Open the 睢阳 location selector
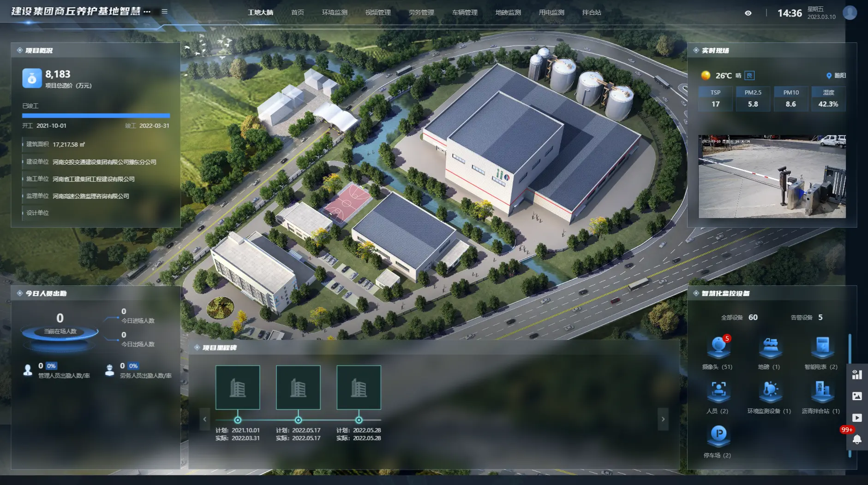Screen dimensions: 868x485 (836, 76)
